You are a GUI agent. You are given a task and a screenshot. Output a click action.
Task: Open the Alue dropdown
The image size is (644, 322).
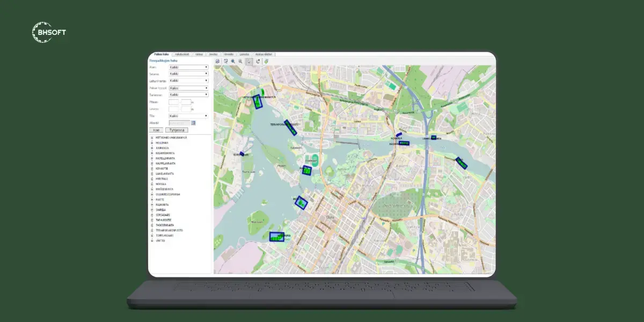pos(188,67)
